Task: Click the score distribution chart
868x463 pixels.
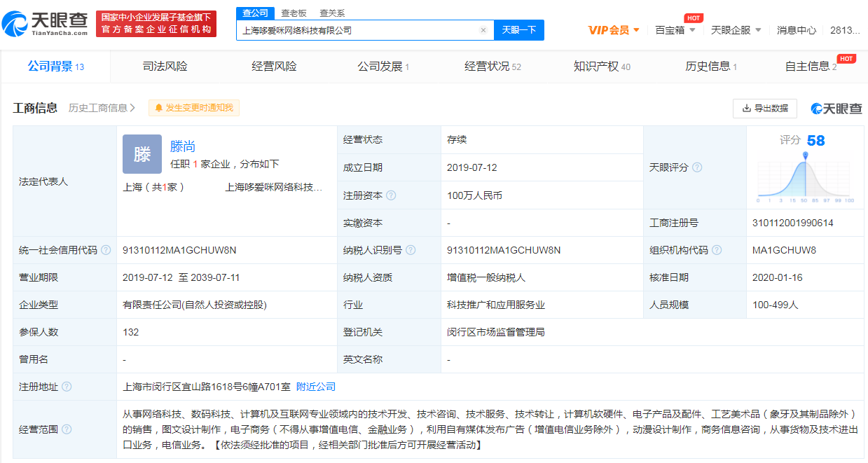Action: tap(806, 178)
